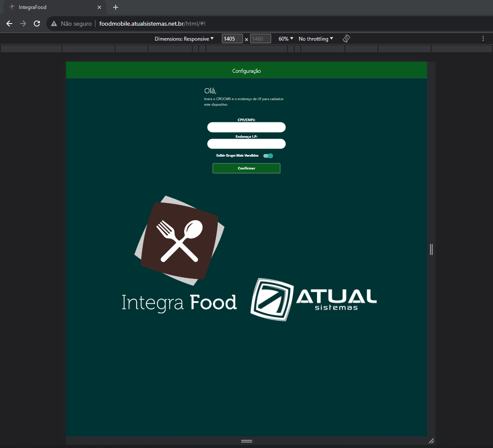Click the Integra Food fork and spoon logo

(x=179, y=240)
